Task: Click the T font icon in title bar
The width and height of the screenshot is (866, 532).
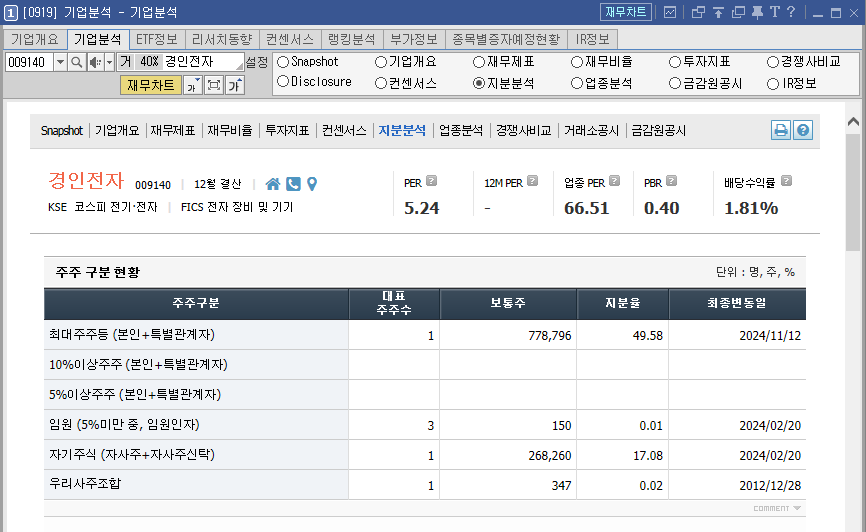Action: pos(774,12)
